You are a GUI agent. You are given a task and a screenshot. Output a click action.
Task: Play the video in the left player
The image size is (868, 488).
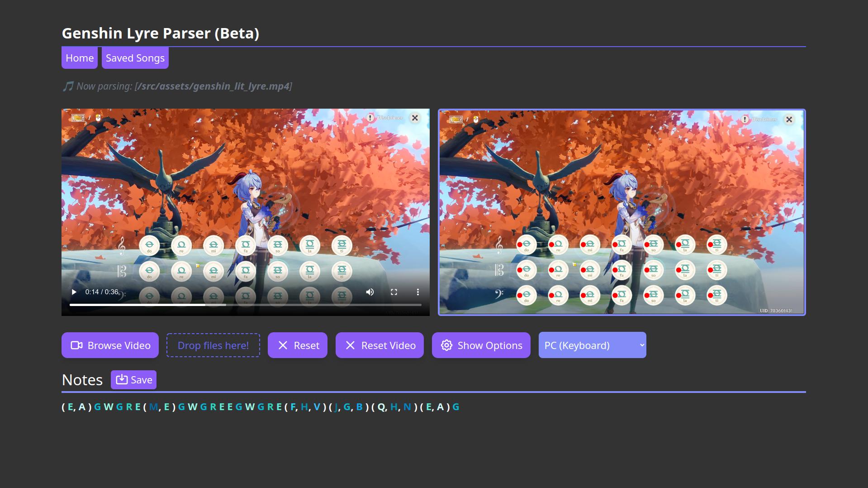pyautogui.click(x=74, y=292)
